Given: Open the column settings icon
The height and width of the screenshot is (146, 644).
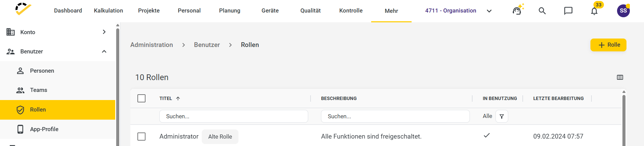Looking at the screenshot, I should click(620, 77).
